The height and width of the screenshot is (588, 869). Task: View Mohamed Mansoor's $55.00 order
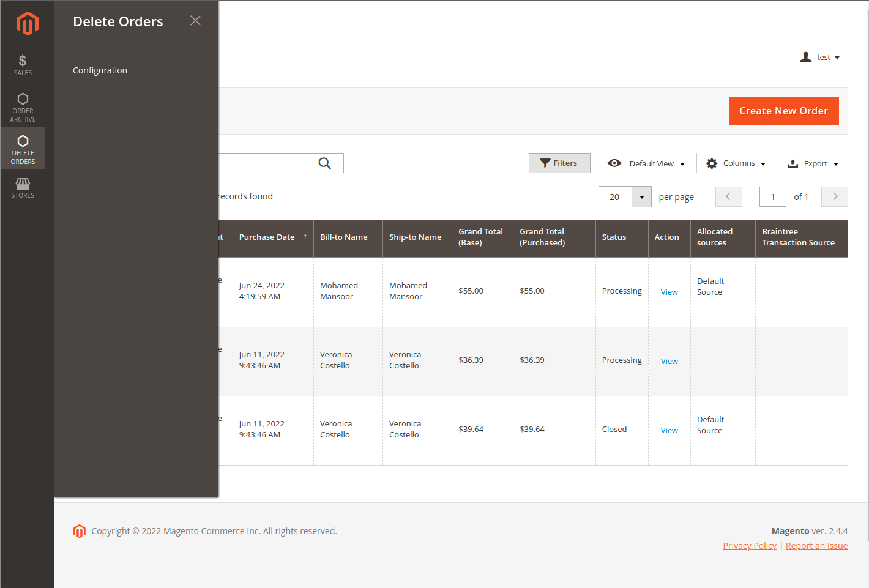tap(669, 292)
